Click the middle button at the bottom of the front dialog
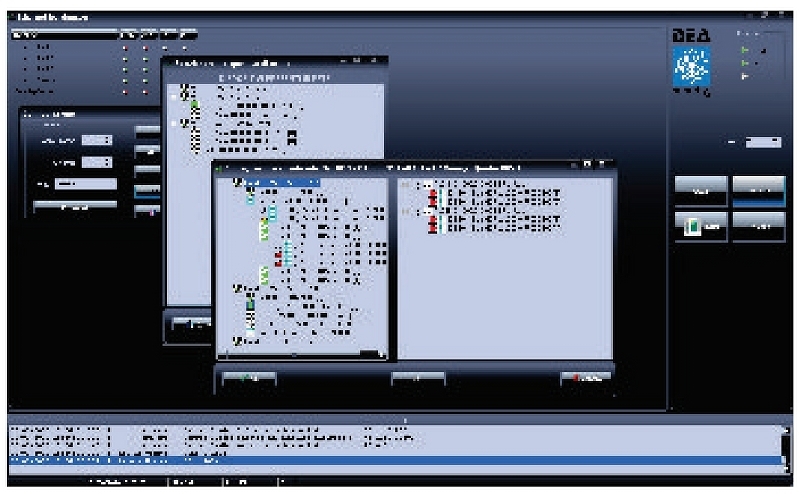This screenshot has height=494, width=800. pos(417,377)
